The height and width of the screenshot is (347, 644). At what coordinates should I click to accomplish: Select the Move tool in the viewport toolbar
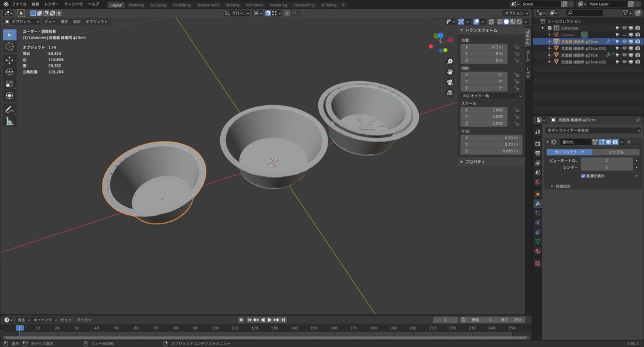click(9, 60)
